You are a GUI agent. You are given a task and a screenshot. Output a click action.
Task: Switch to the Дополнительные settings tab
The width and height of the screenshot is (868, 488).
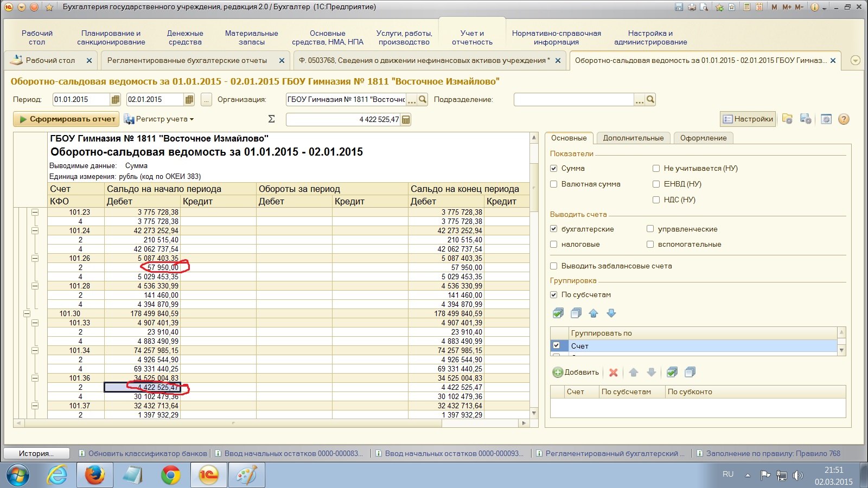coord(633,138)
